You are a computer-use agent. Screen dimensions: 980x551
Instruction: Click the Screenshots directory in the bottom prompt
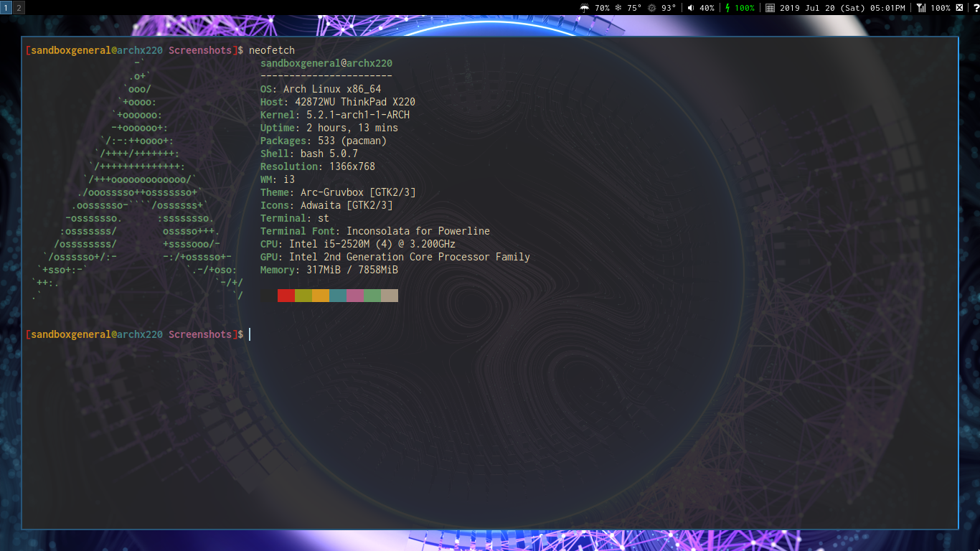[x=200, y=334]
